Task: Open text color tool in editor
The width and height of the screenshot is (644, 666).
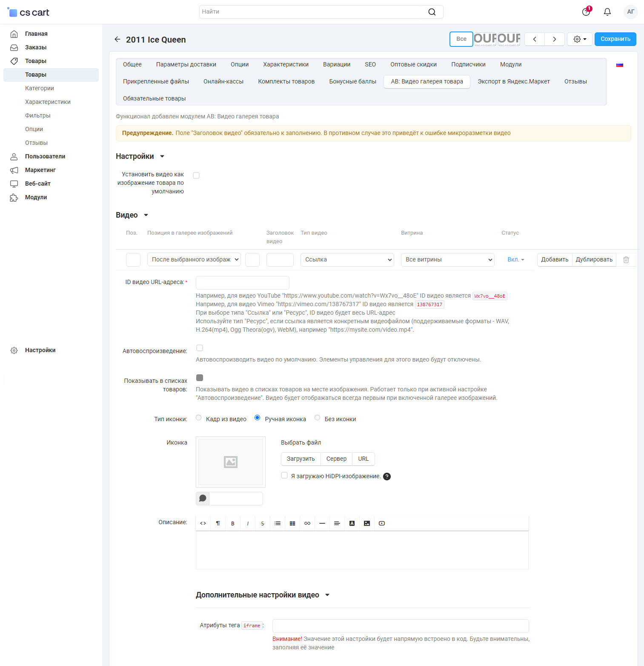Action: point(352,523)
